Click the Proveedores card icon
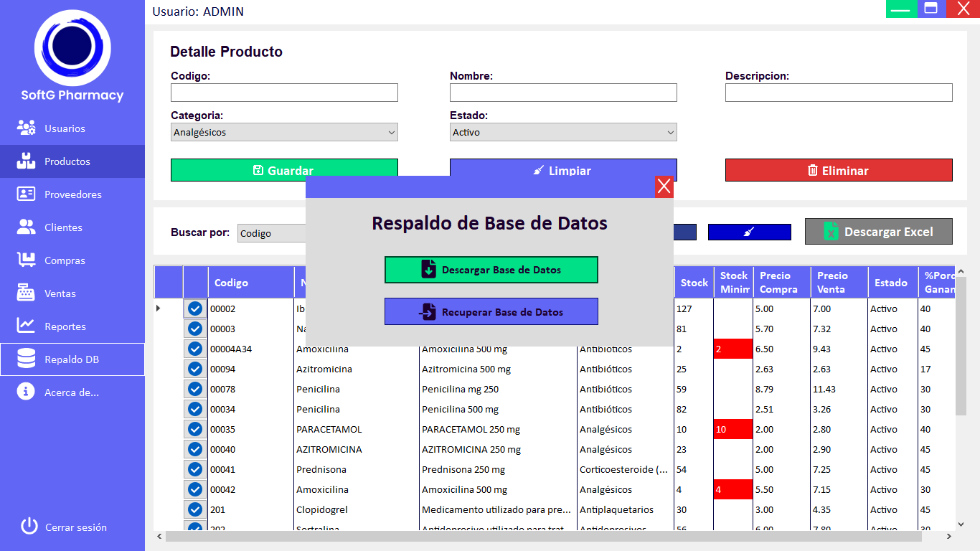The image size is (980, 551). click(x=27, y=194)
